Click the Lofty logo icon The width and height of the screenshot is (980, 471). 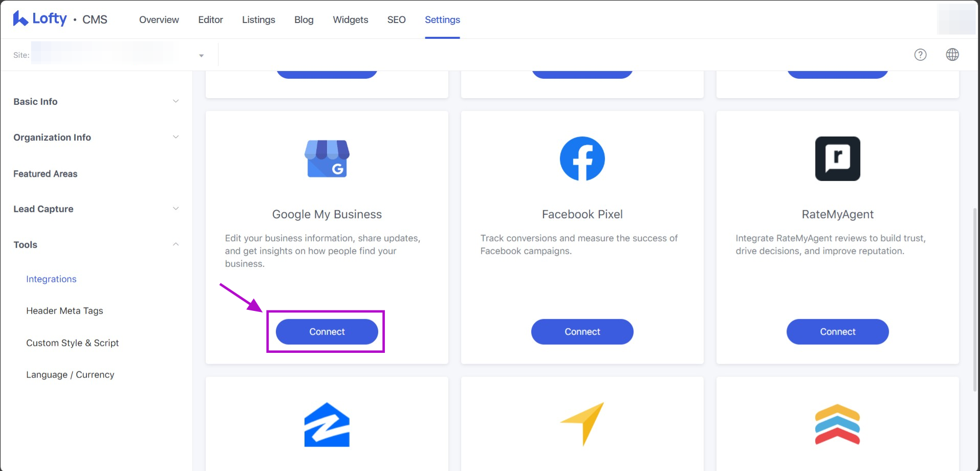[20, 19]
